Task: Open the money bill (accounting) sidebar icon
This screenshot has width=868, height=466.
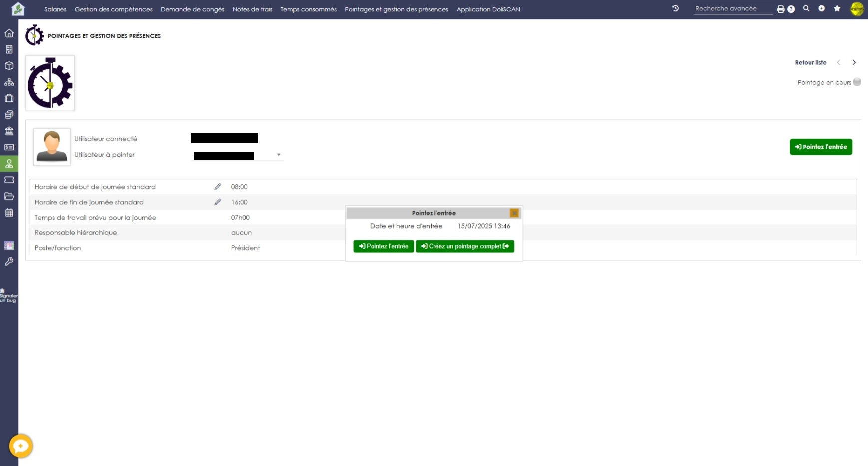Action: coord(9,147)
